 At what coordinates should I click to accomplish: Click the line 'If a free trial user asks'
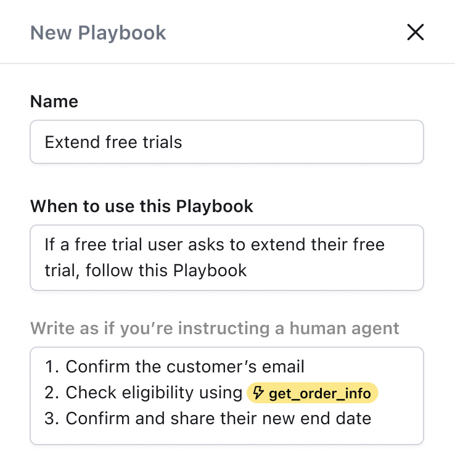[214, 244]
